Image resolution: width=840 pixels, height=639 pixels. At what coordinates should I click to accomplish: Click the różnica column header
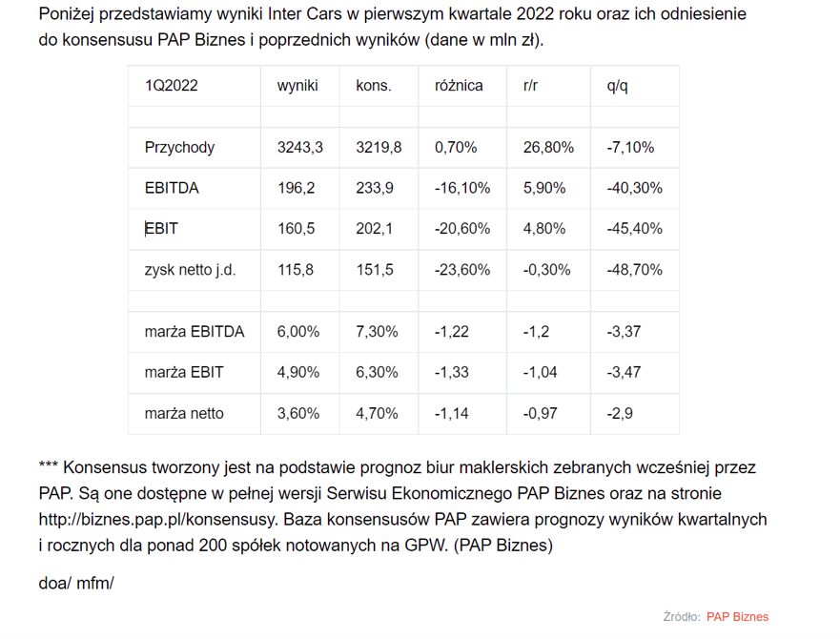coord(459,86)
